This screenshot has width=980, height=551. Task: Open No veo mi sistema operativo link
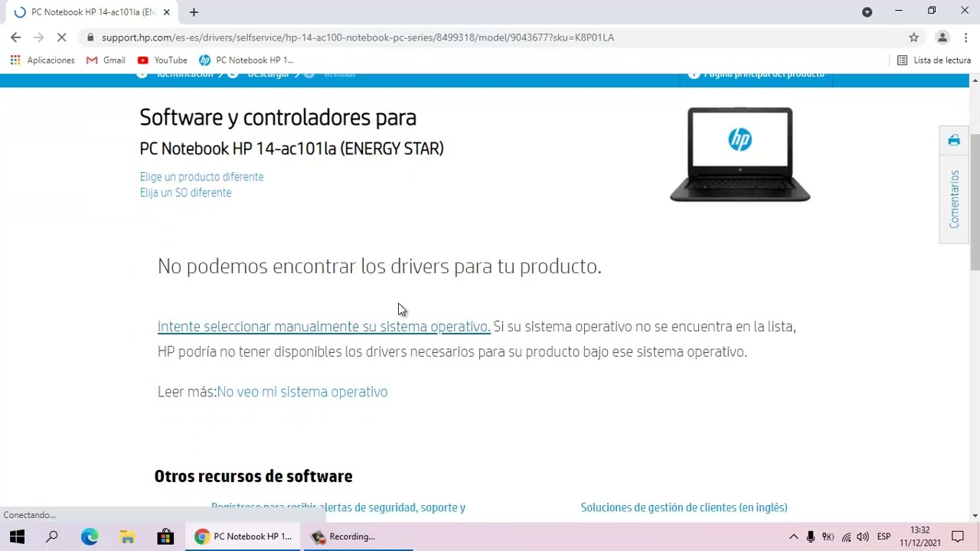302,392
